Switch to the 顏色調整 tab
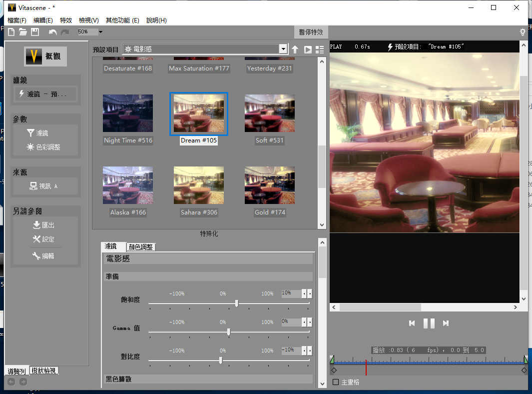Screen dimensions: 532x394 tap(141, 246)
